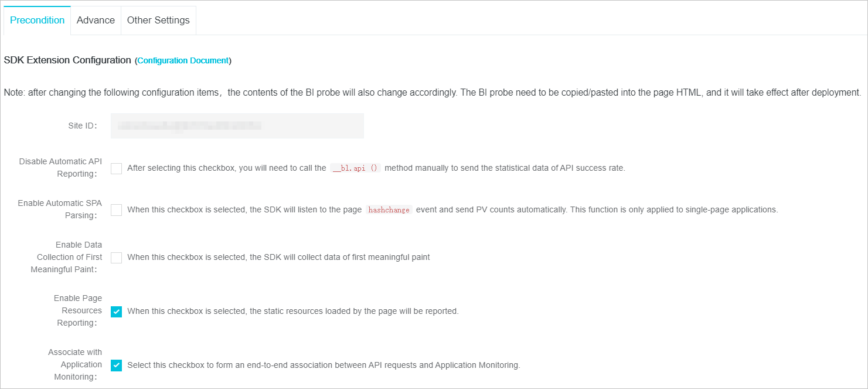Click the Associate with Application Monitoring label

(75, 364)
